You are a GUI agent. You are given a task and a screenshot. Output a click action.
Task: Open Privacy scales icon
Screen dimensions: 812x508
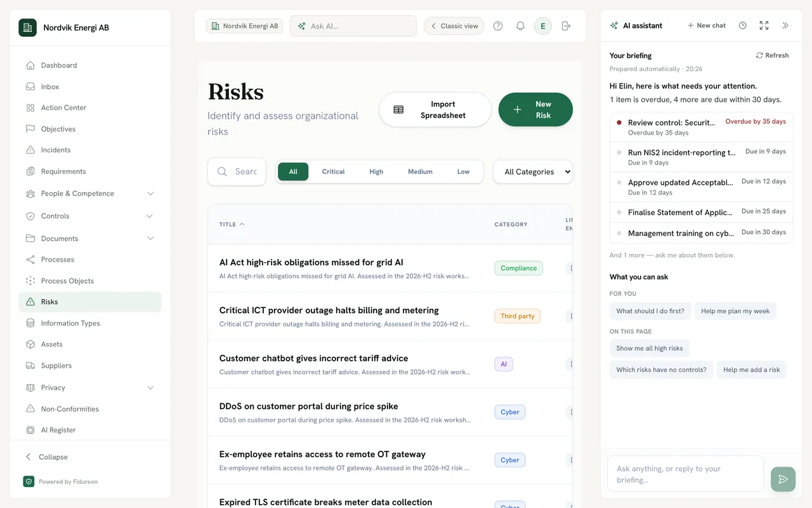coord(30,387)
